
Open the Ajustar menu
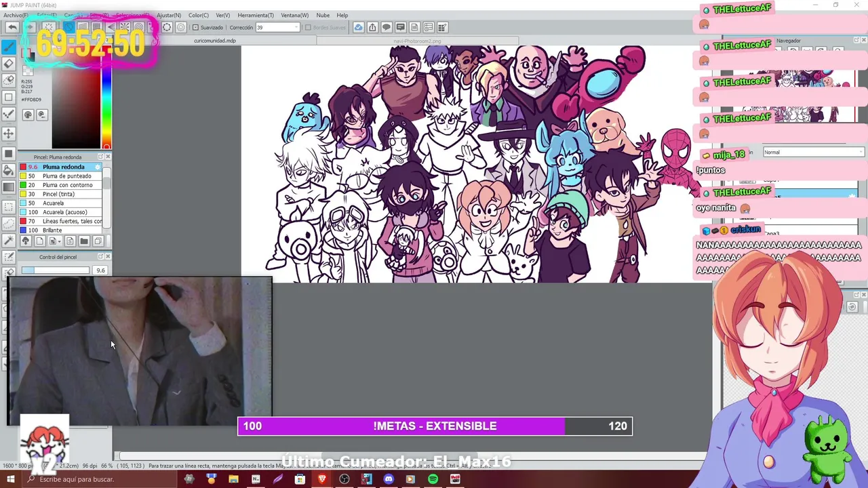(169, 15)
